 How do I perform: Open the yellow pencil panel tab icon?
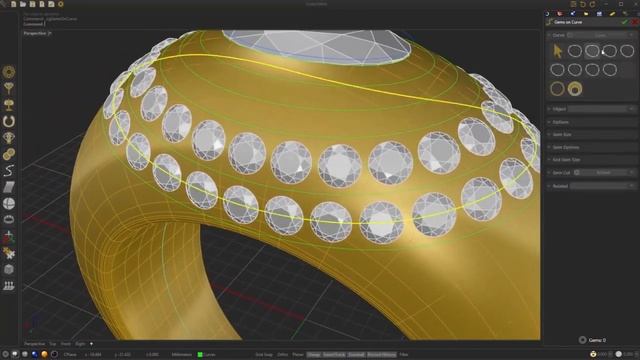[x=612, y=13]
